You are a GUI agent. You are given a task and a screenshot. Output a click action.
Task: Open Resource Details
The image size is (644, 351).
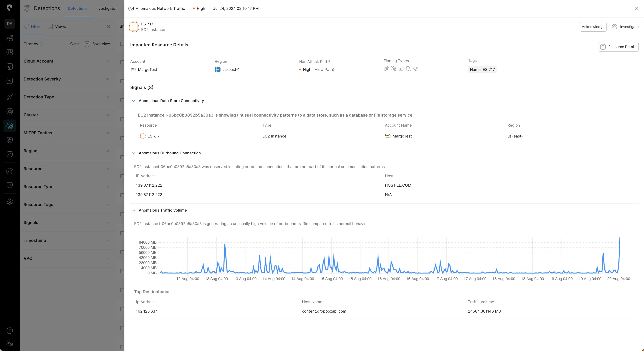618,47
